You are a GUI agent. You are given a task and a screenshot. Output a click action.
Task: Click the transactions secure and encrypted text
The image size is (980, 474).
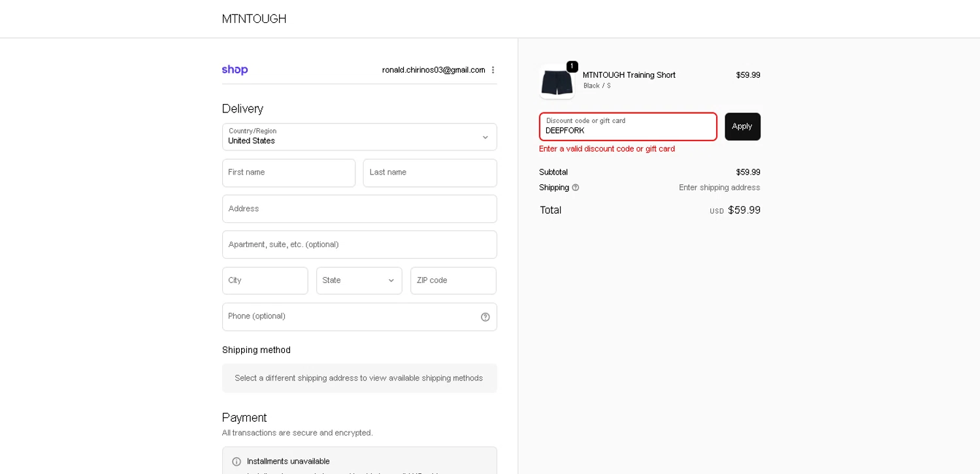(297, 433)
